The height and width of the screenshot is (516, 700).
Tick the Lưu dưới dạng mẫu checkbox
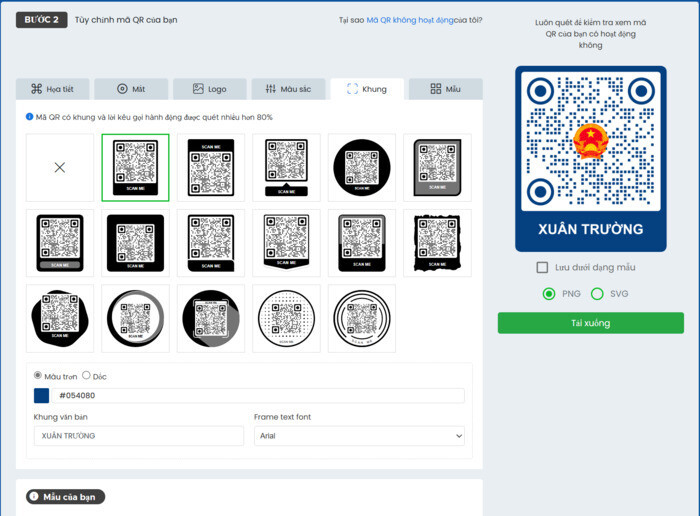[542, 267]
